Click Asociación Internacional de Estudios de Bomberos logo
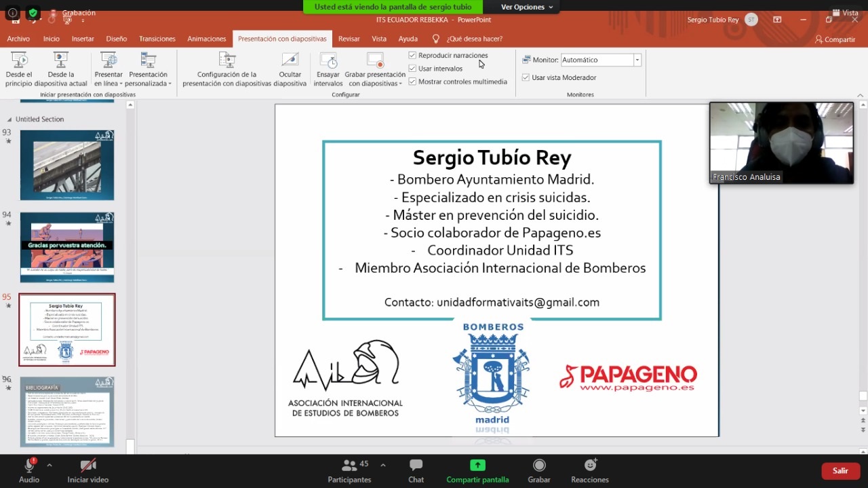868x488 pixels. tap(345, 378)
